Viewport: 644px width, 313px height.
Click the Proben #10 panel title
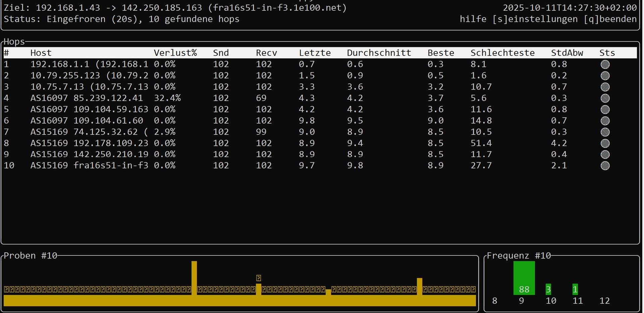(x=31, y=256)
